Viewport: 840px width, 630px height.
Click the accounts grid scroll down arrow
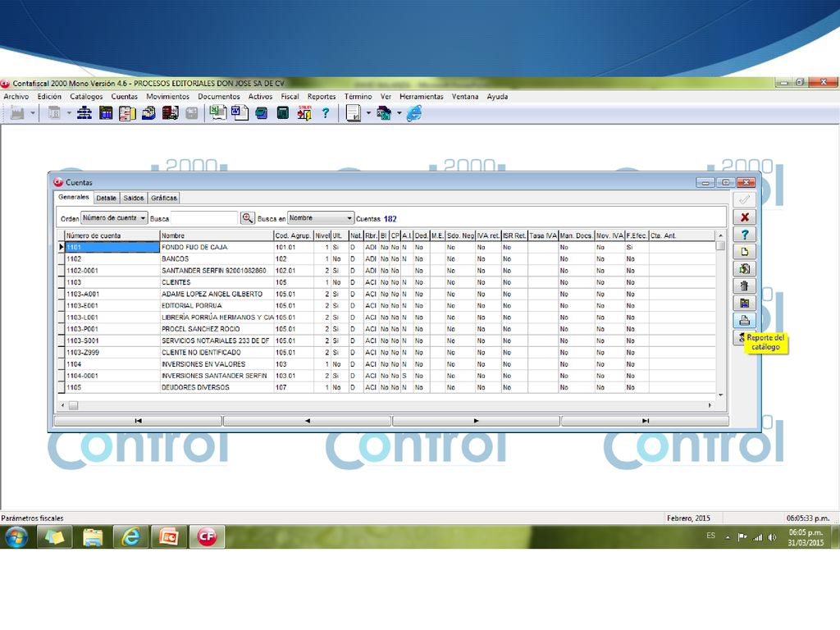pyautogui.click(x=720, y=395)
